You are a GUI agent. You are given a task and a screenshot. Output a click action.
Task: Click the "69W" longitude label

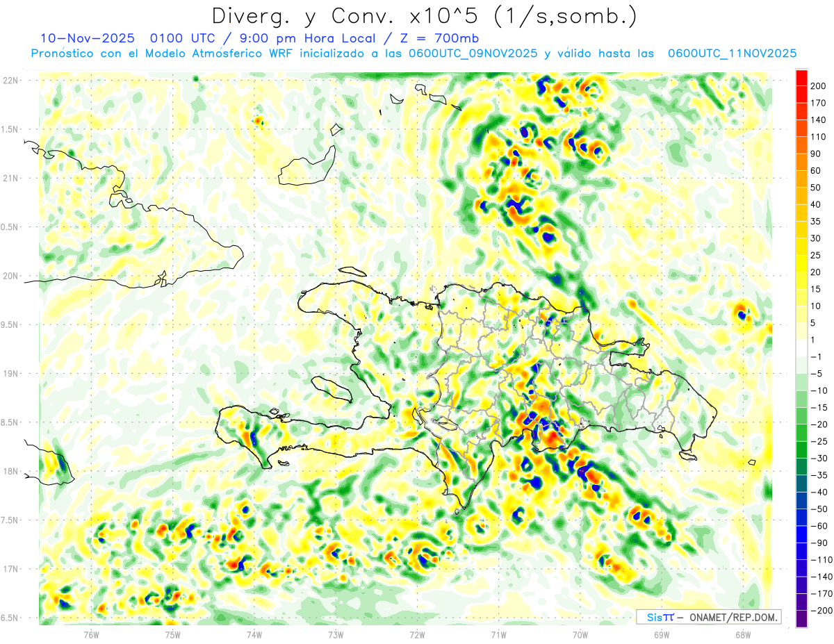(661, 634)
